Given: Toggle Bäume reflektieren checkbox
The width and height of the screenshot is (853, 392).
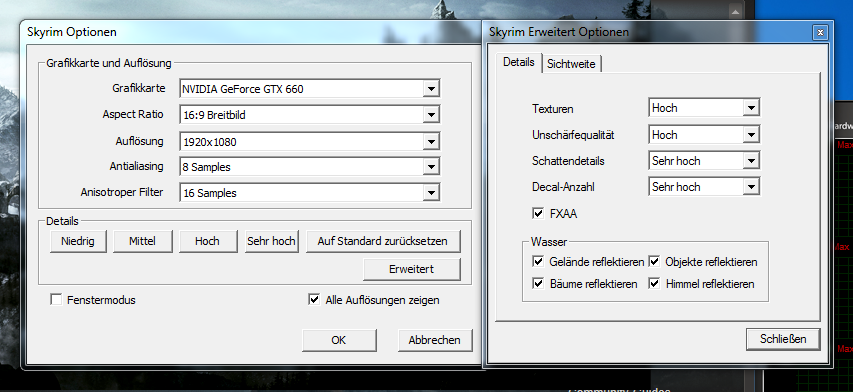Looking at the screenshot, I should [538, 283].
